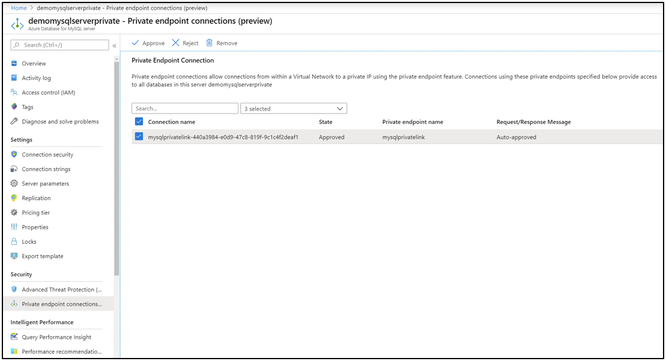
Task: Click the Remove button label
Action: tap(227, 43)
